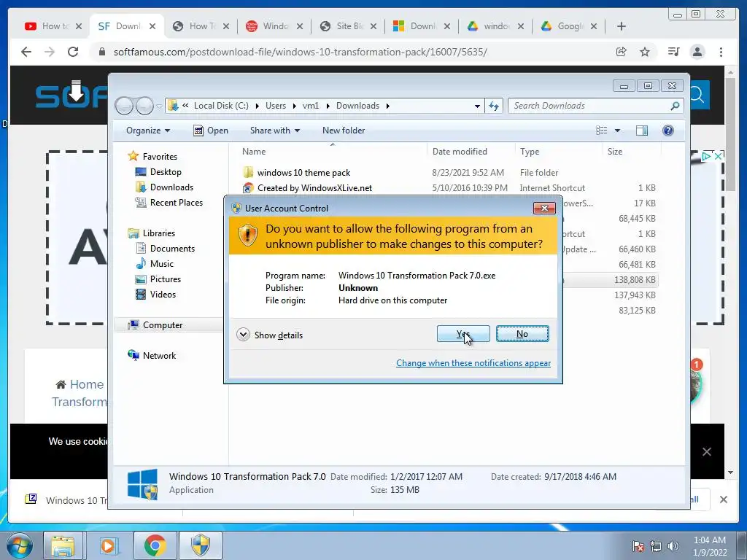Click the refresh button beside address bar
Image resolution: width=747 pixels, height=560 pixels.
pos(494,106)
